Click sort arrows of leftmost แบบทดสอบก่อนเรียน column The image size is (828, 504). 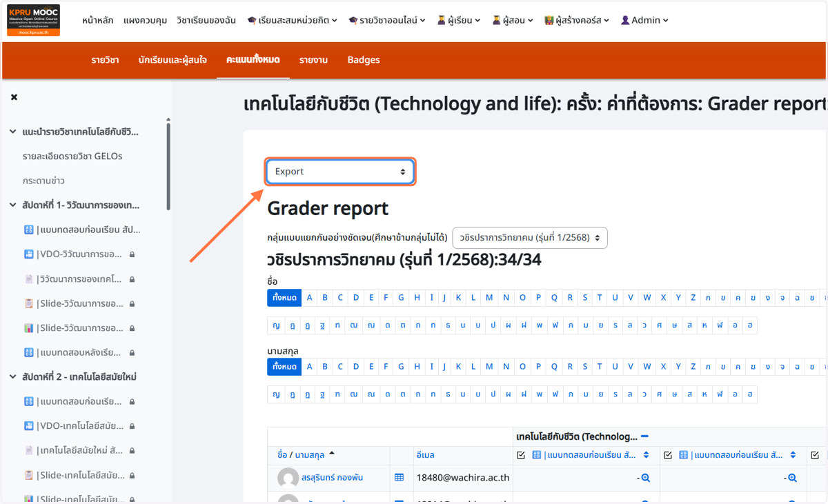[646, 455]
